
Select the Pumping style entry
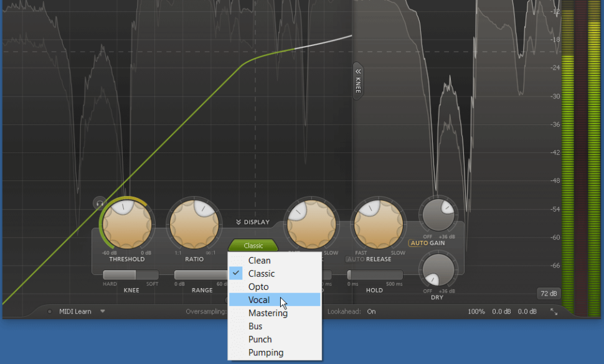pyautogui.click(x=275, y=352)
